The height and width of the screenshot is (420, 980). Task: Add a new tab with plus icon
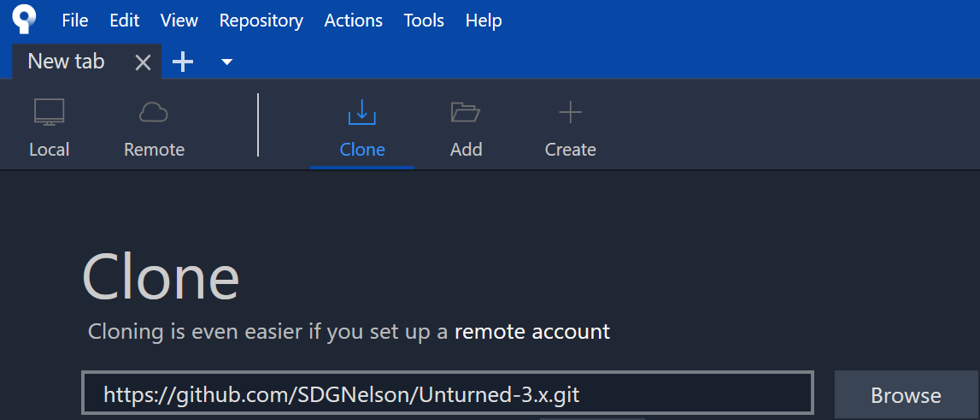(x=183, y=62)
